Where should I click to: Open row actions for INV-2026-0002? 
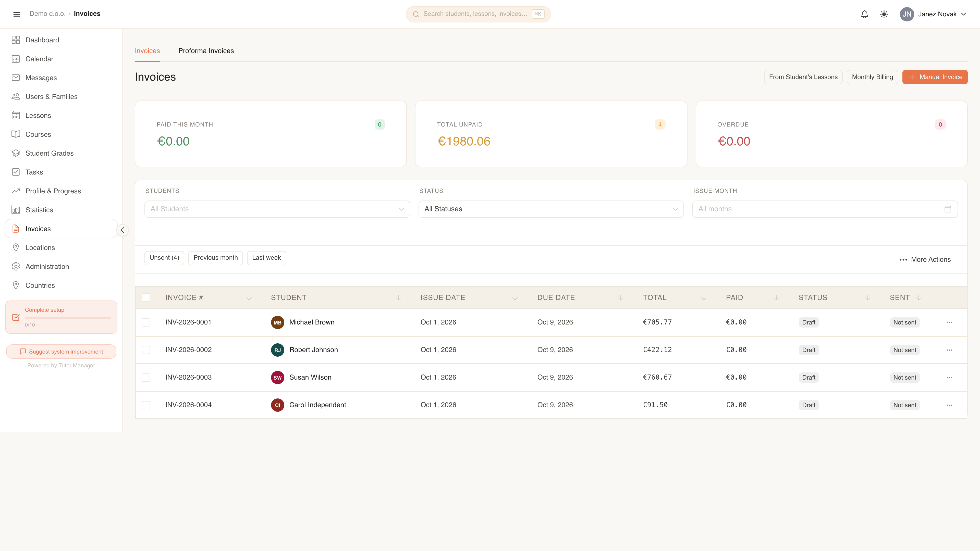(949, 350)
